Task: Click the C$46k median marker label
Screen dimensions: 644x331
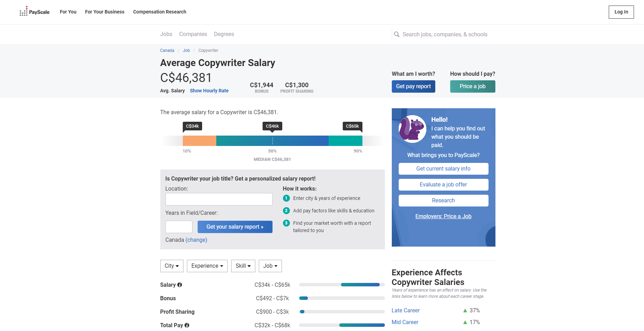Action: click(x=272, y=126)
